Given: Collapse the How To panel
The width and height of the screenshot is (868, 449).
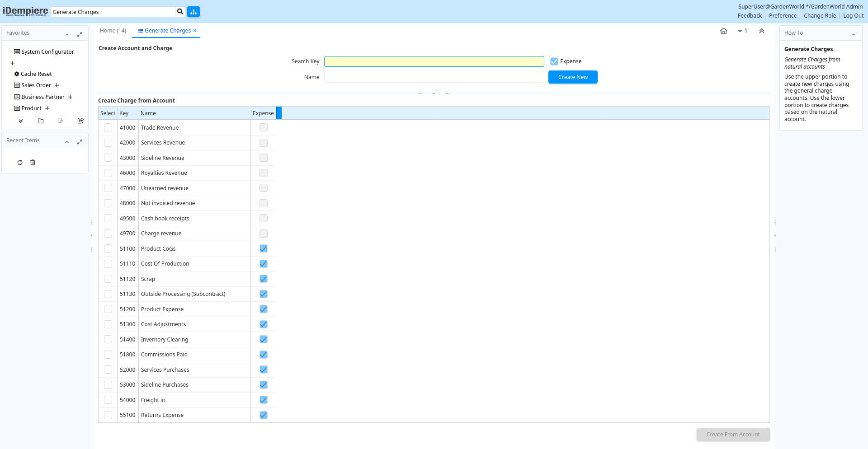Looking at the screenshot, I should [854, 34].
